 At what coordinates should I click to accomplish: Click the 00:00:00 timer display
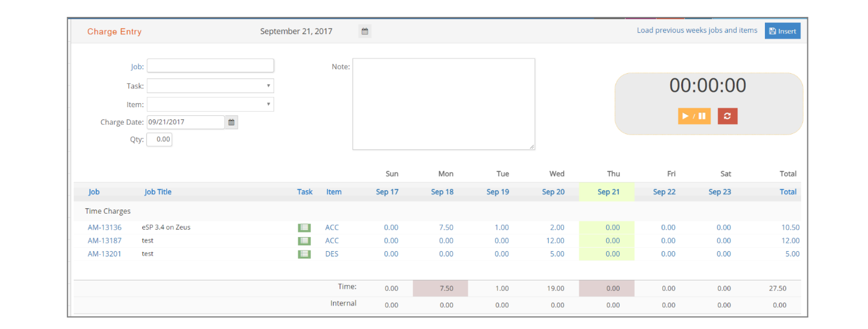(x=708, y=86)
